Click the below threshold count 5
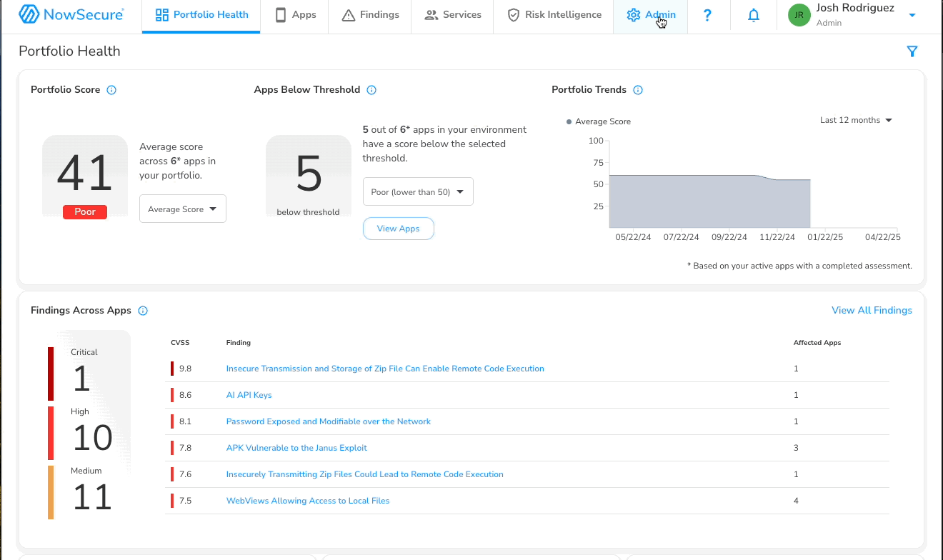 pos(309,174)
